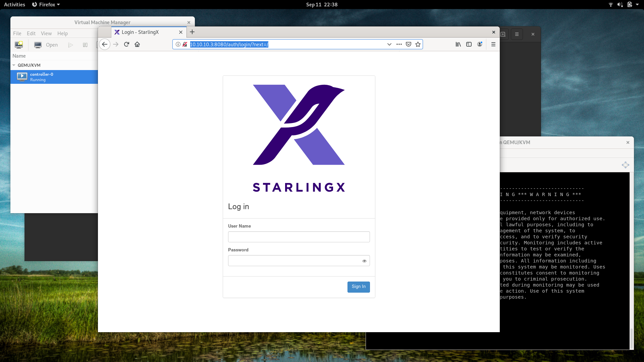The width and height of the screenshot is (644, 362).
Task: Focus the User Name field
Action: point(299,237)
